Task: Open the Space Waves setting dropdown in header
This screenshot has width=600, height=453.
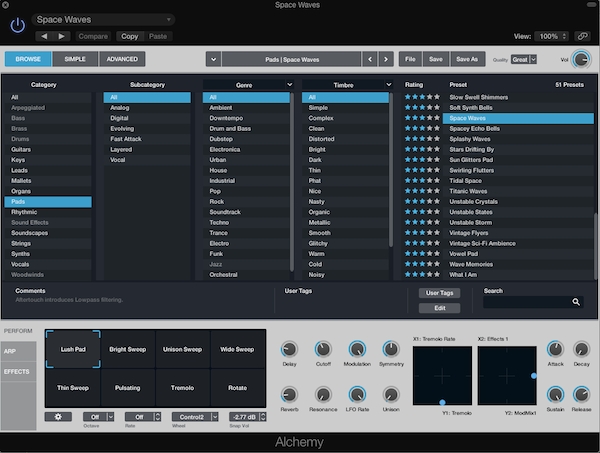Action: [x=103, y=20]
